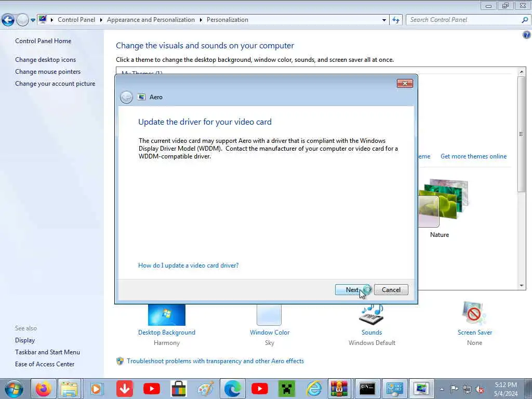Open Change your account picture
Screen dimensions: 532x399
pos(55,84)
